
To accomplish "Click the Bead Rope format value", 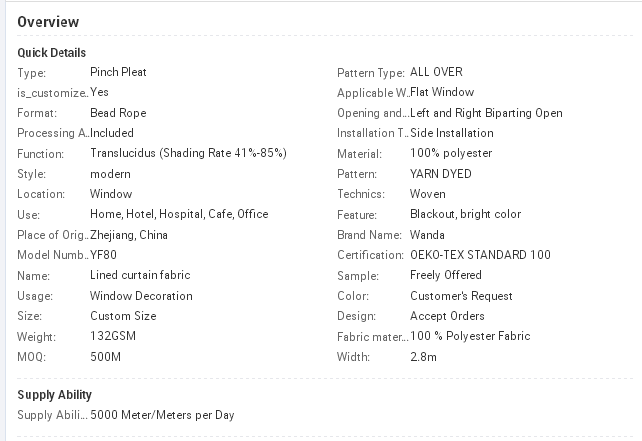I will click(x=118, y=113).
